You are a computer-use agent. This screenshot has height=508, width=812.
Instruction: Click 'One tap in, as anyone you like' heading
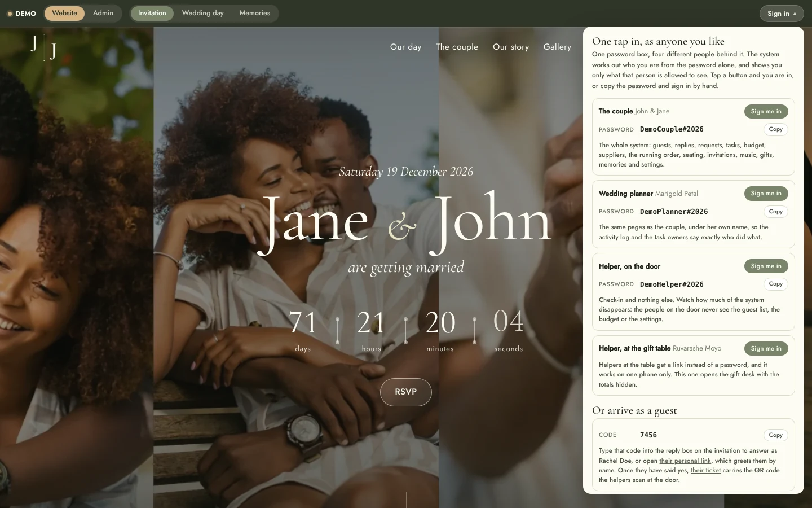click(658, 41)
